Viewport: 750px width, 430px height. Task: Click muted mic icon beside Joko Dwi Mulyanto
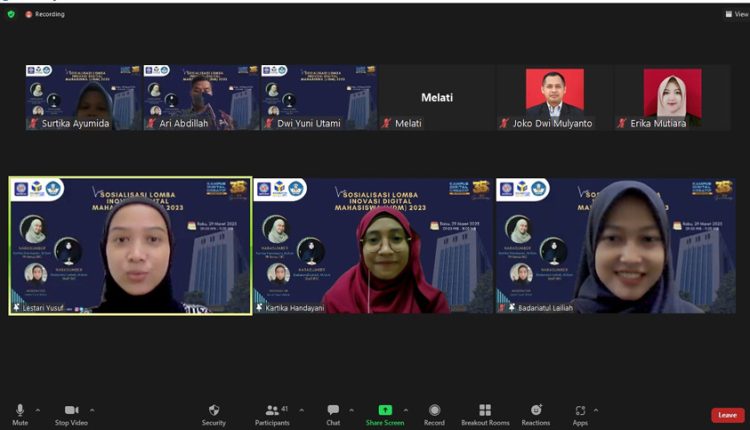(504, 123)
